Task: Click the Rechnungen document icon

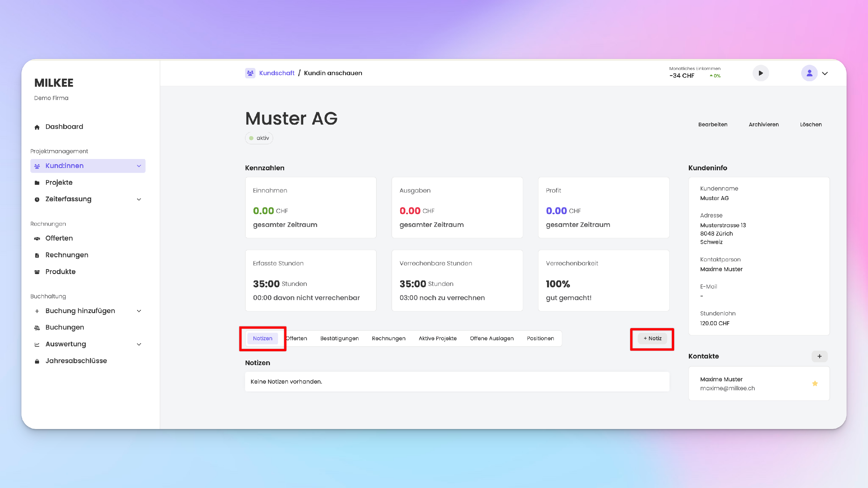Action: (37, 255)
